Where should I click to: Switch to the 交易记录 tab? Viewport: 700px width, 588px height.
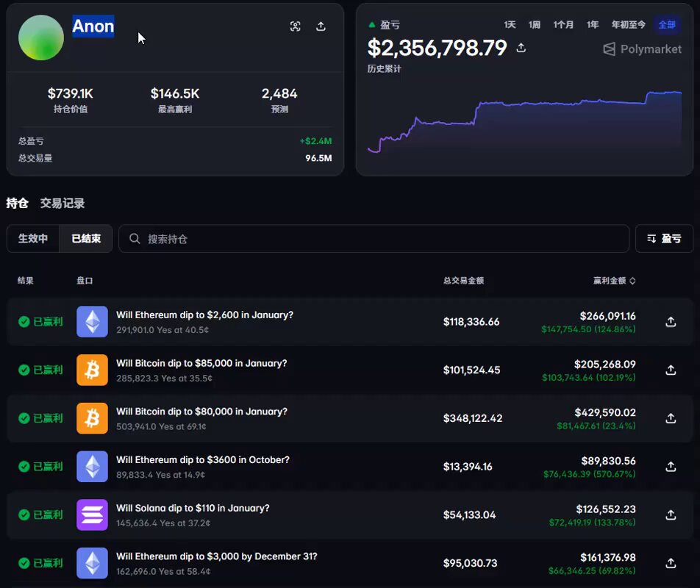pyautogui.click(x=63, y=204)
